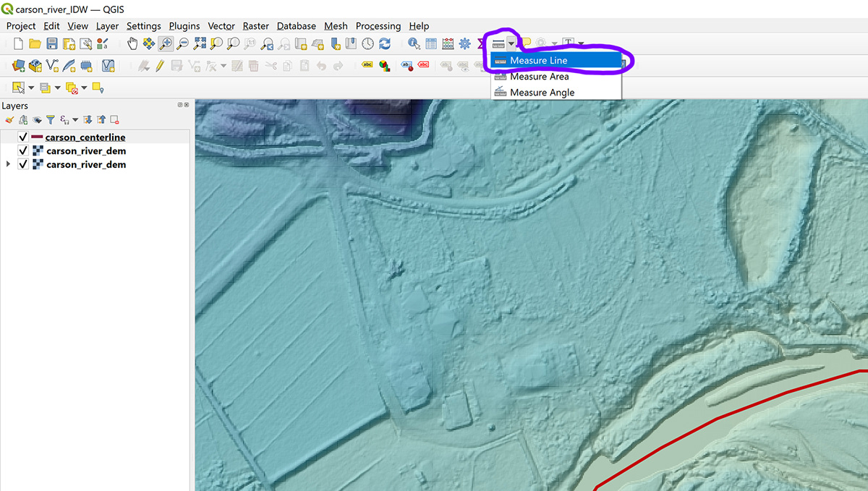
Task: Select the Pan Map tool
Action: (x=132, y=43)
